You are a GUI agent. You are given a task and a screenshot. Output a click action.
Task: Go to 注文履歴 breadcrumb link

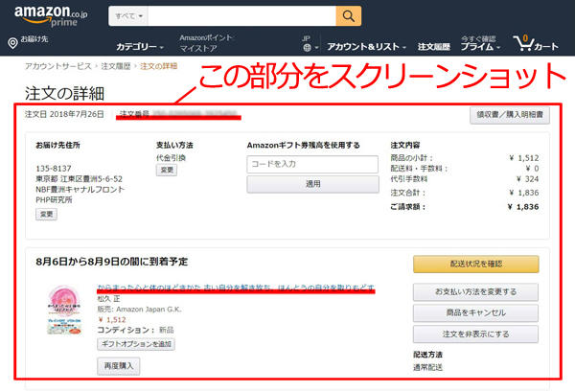click(116, 66)
